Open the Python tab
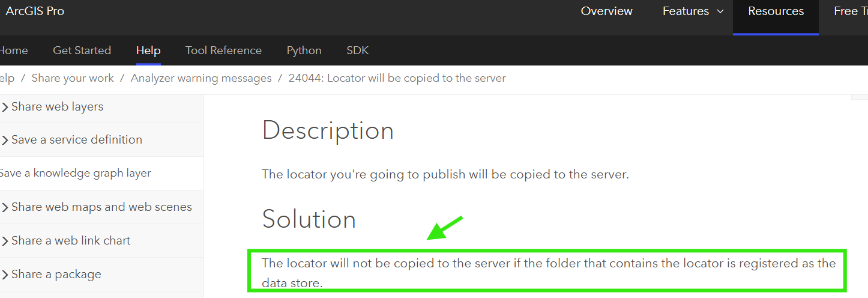The height and width of the screenshot is (298, 868). 304,50
